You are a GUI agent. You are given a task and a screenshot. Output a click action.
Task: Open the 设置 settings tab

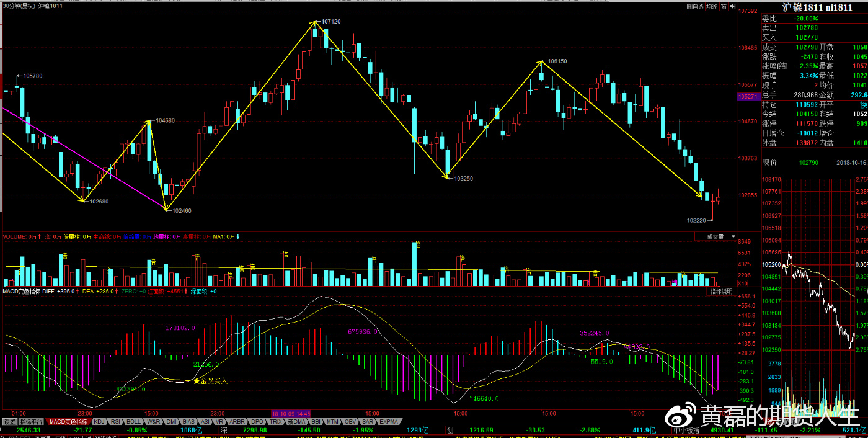pyautogui.click(x=9, y=422)
